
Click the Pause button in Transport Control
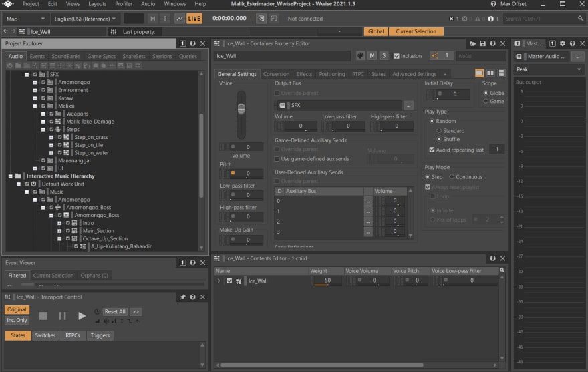[x=62, y=316]
